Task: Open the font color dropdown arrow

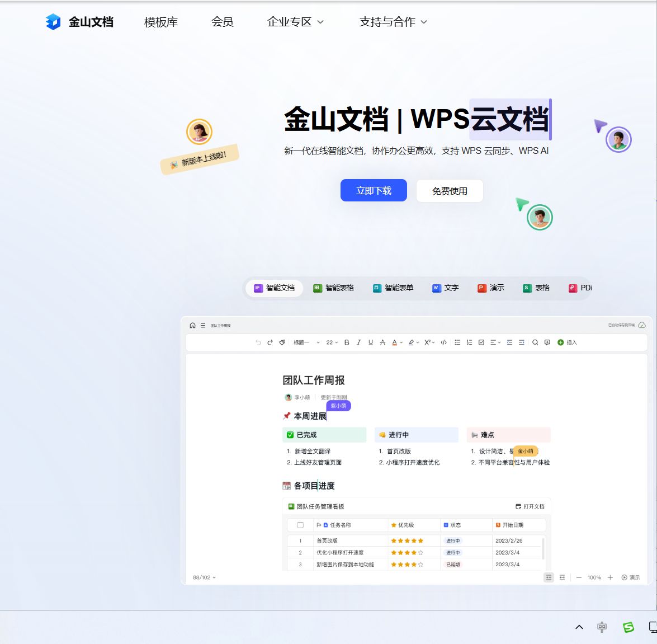Action: pos(401,342)
